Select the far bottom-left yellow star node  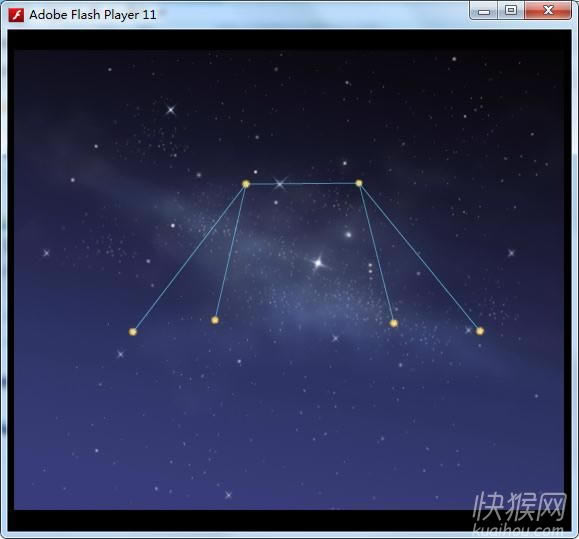tap(133, 332)
